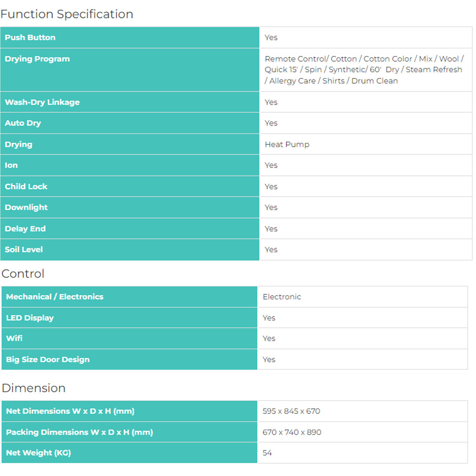Click the drying program list text
Screen dimensions: 476x476
point(364,70)
